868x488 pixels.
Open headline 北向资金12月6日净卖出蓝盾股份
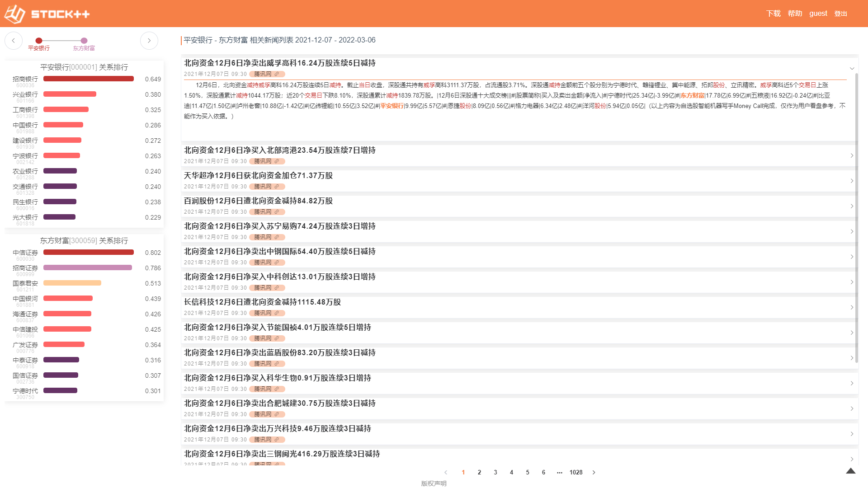tap(279, 352)
